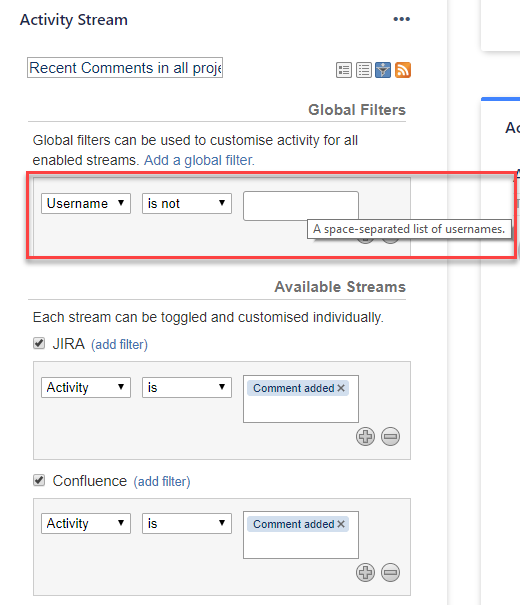Image resolution: width=520 pixels, height=605 pixels.
Task: Open the orange RSS feed icon
Action: pos(403,70)
